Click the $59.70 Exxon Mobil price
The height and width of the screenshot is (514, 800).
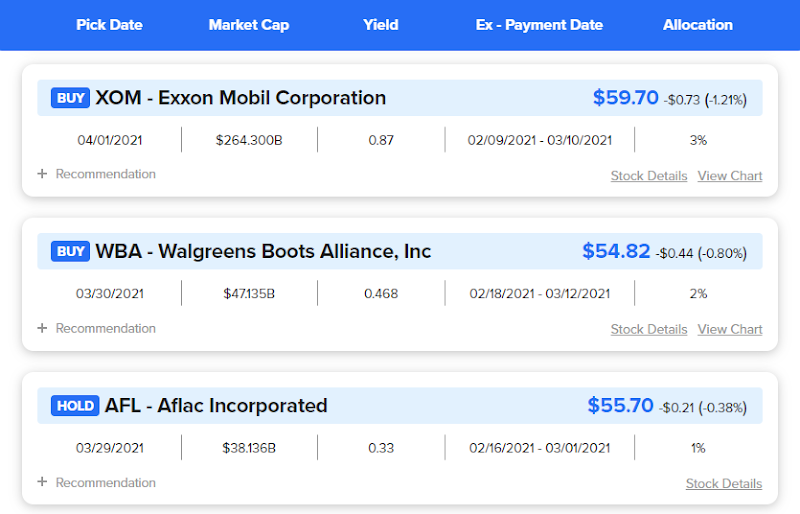click(626, 98)
